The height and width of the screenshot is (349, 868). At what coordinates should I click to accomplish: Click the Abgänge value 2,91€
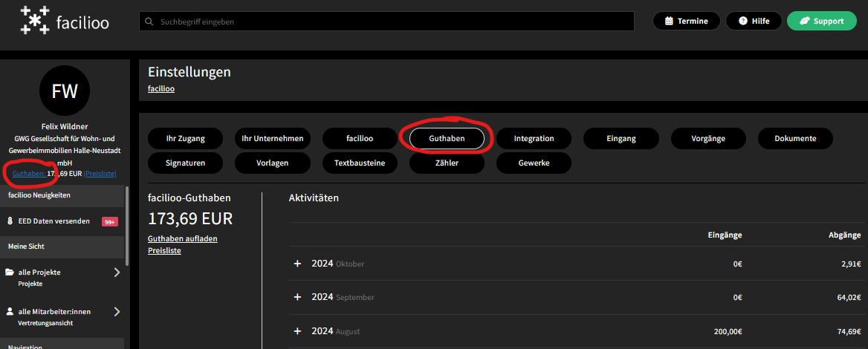pos(850,264)
